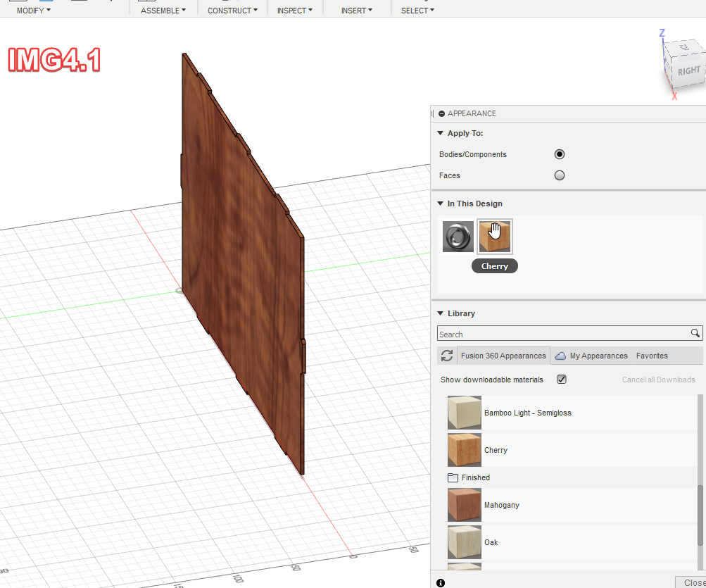
Task: Select the Cherry library cube thumbnail
Action: (x=464, y=450)
